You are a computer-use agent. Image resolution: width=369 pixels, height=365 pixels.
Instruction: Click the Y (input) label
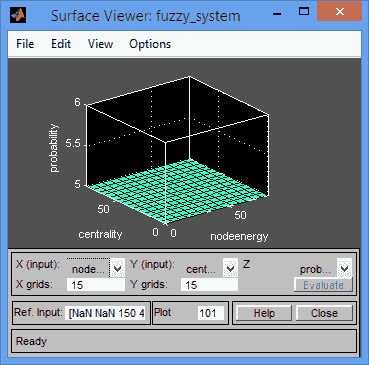coord(152,264)
